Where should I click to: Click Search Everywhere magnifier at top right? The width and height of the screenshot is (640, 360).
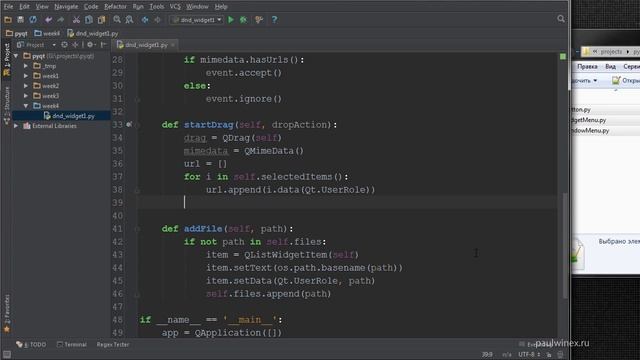561,19
